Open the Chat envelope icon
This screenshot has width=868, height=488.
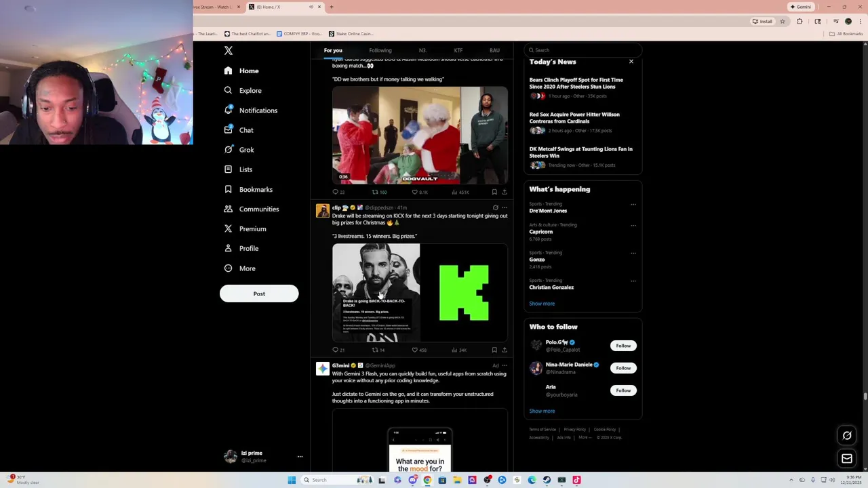click(x=229, y=129)
